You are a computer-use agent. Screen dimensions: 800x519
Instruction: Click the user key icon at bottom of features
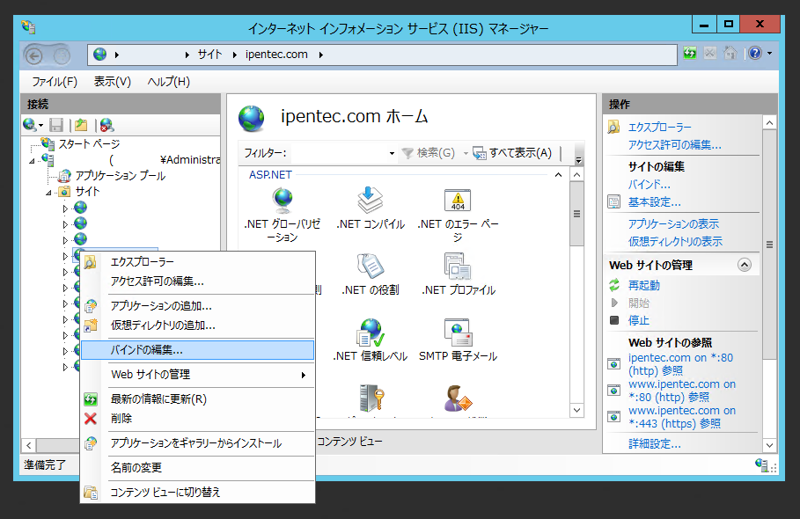458,399
